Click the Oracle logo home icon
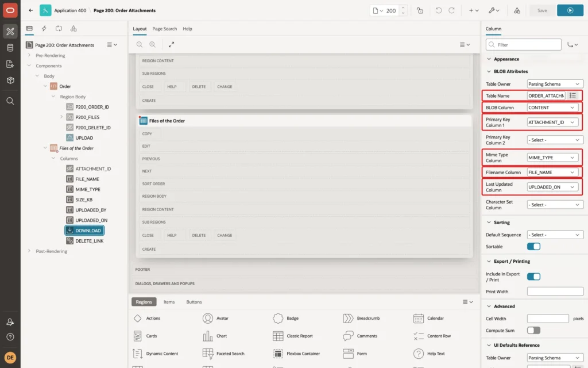 click(10, 10)
